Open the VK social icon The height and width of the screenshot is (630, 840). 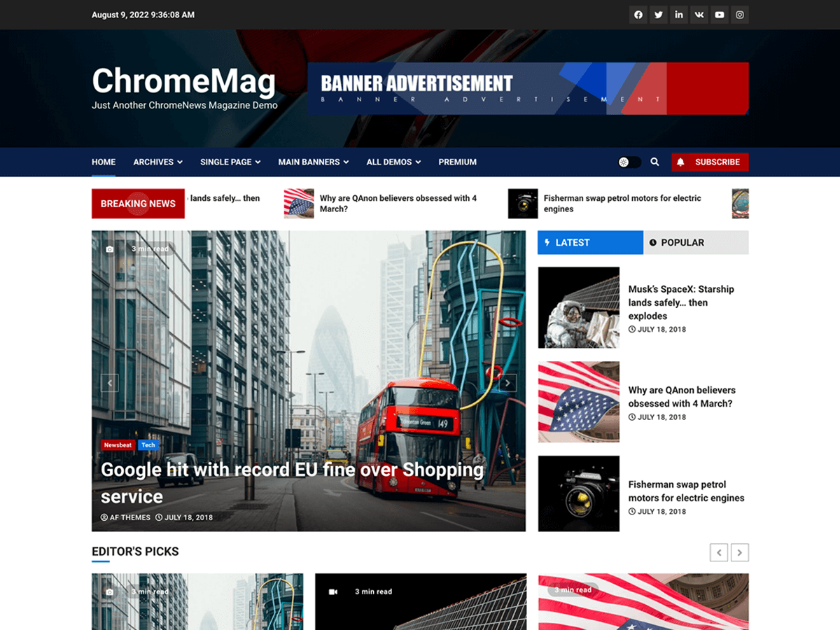699,15
